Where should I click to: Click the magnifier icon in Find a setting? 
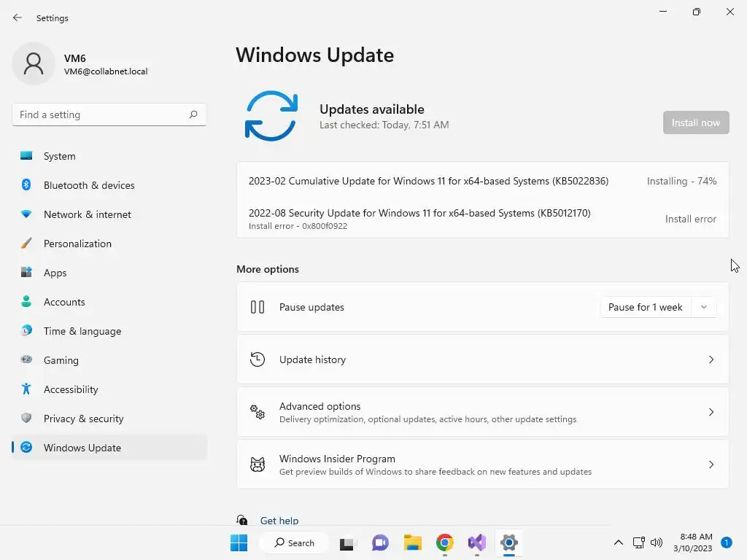pyautogui.click(x=193, y=114)
